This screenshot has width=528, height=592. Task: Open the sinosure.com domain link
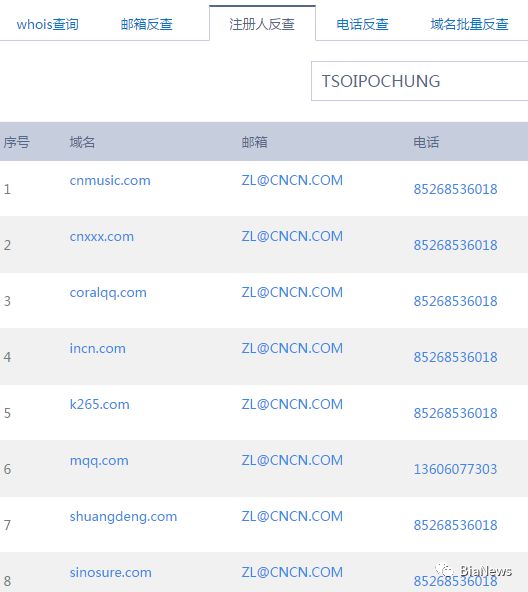pyautogui.click(x=110, y=572)
